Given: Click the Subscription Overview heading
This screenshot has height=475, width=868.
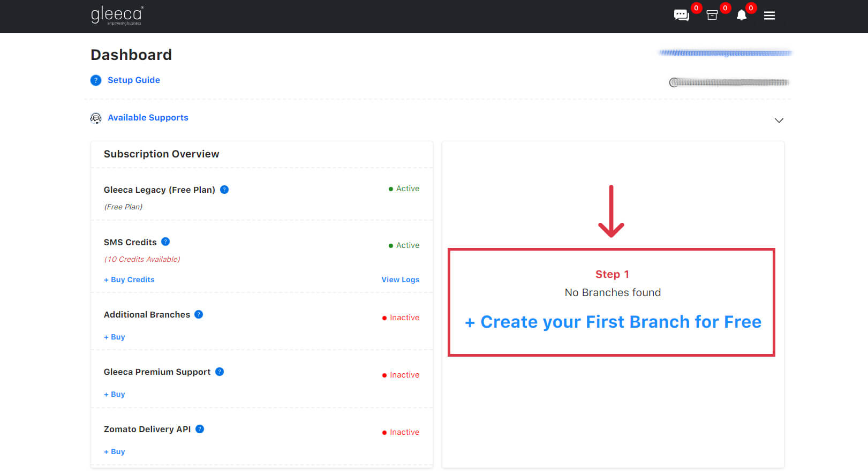Looking at the screenshot, I should click(161, 154).
